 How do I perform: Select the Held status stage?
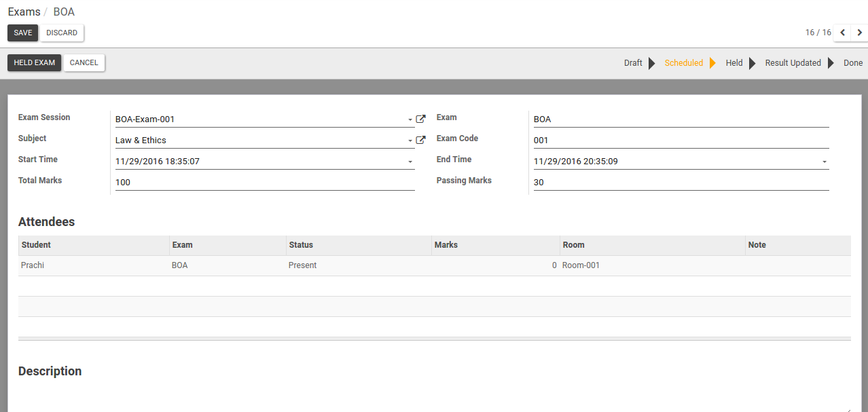pyautogui.click(x=734, y=63)
